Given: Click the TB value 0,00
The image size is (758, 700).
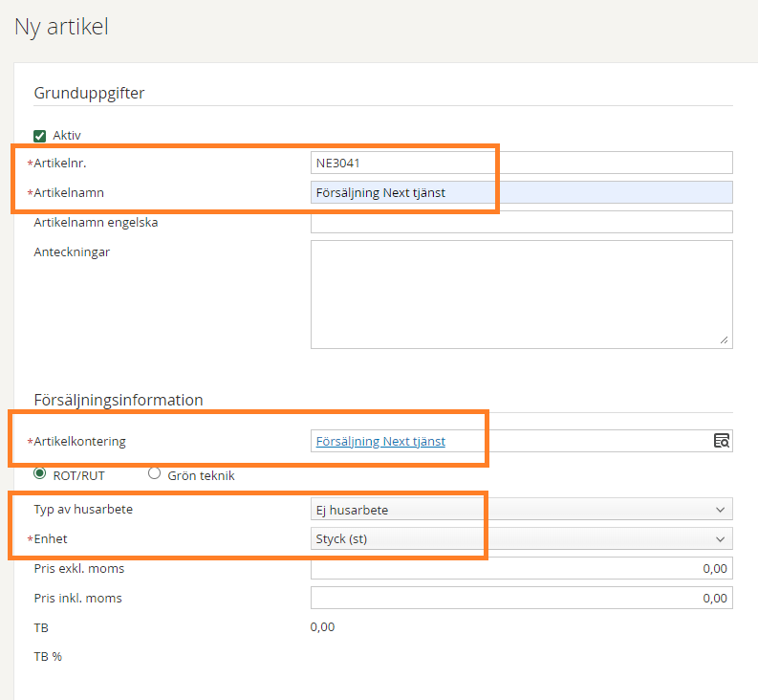Looking at the screenshot, I should click(322, 627).
